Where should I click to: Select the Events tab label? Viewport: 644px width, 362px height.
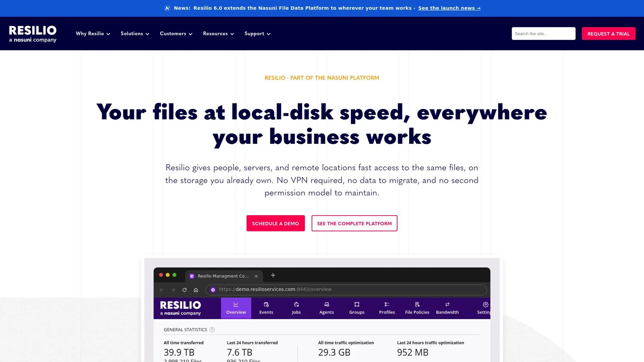(266, 312)
